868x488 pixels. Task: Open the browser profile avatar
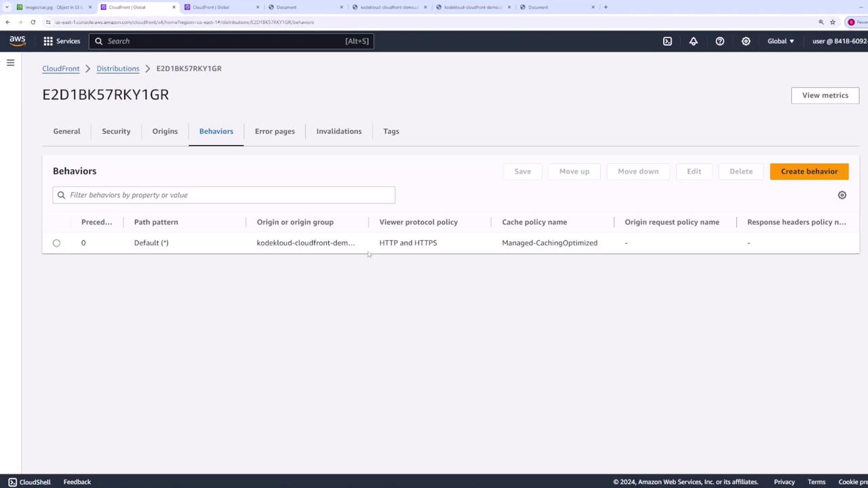(x=851, y=22)
